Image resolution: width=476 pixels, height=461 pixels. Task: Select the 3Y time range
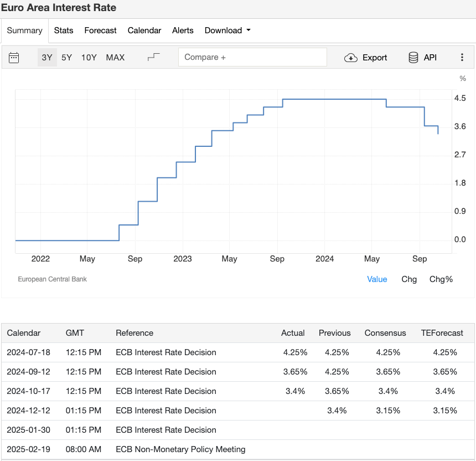tap(47, 58)
